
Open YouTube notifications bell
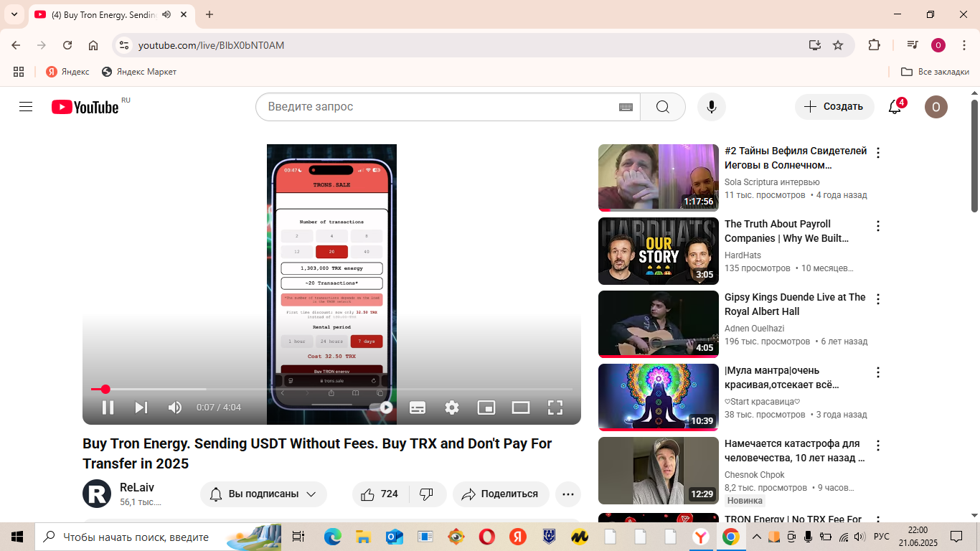(x=895, y=107)
